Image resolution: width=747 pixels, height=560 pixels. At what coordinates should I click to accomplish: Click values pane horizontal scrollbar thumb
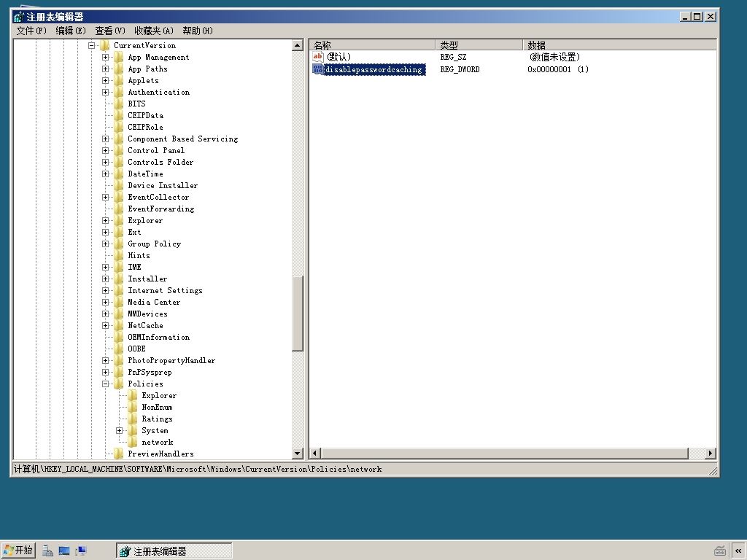[x=505, y=454]
